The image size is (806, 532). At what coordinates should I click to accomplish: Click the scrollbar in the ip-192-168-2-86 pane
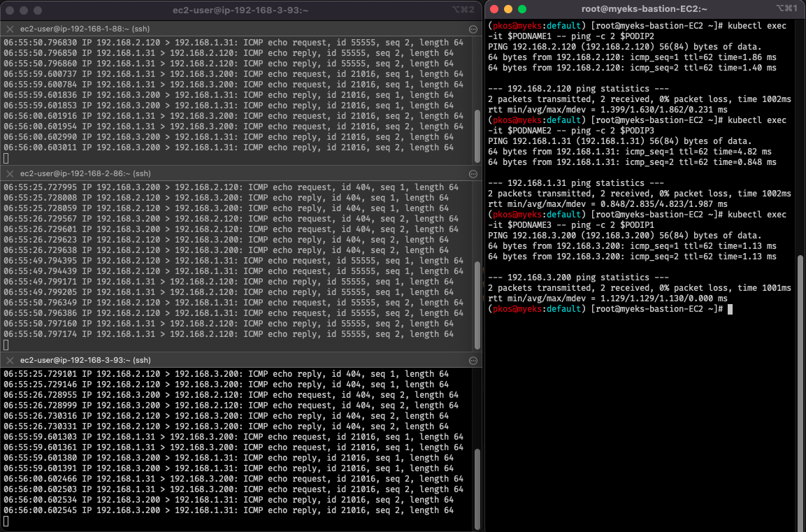477,305
